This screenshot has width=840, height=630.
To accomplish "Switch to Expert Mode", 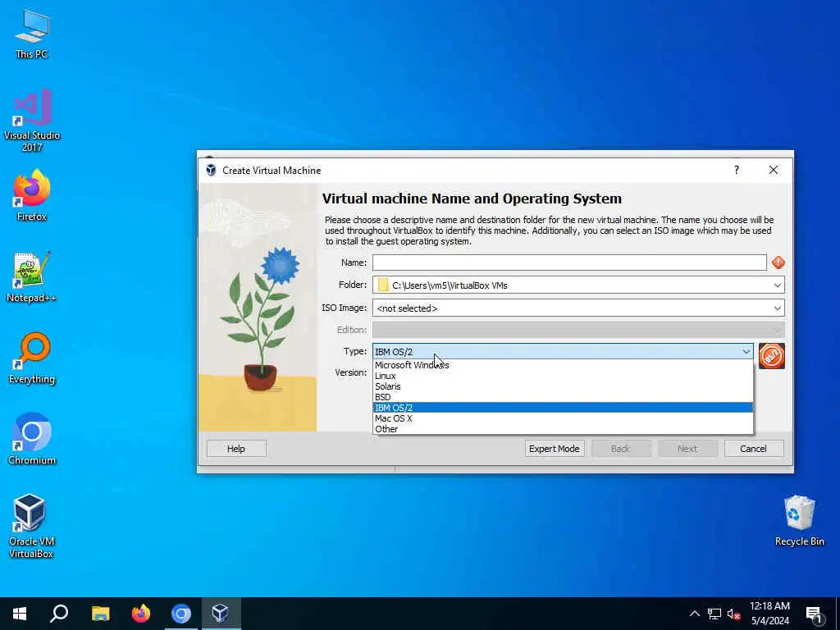I will [x=554, y=449].
